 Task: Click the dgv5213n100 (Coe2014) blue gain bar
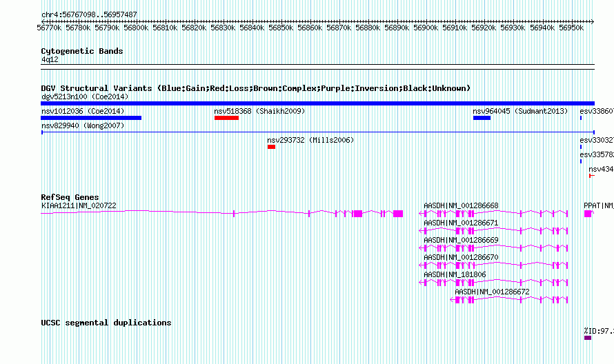317,103
